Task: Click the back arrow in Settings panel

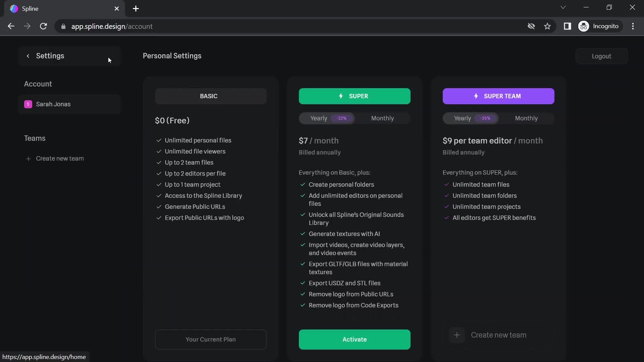Action: pos(28,56)
